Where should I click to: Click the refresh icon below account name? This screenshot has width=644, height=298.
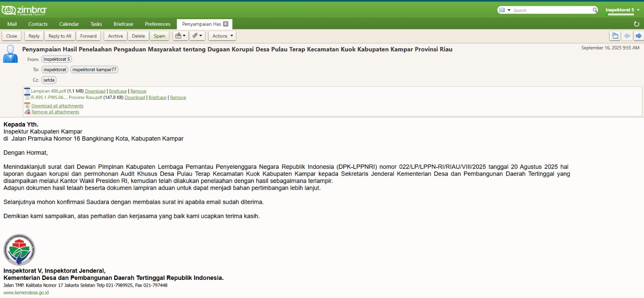pyautogui.click(x=636, y=24)
